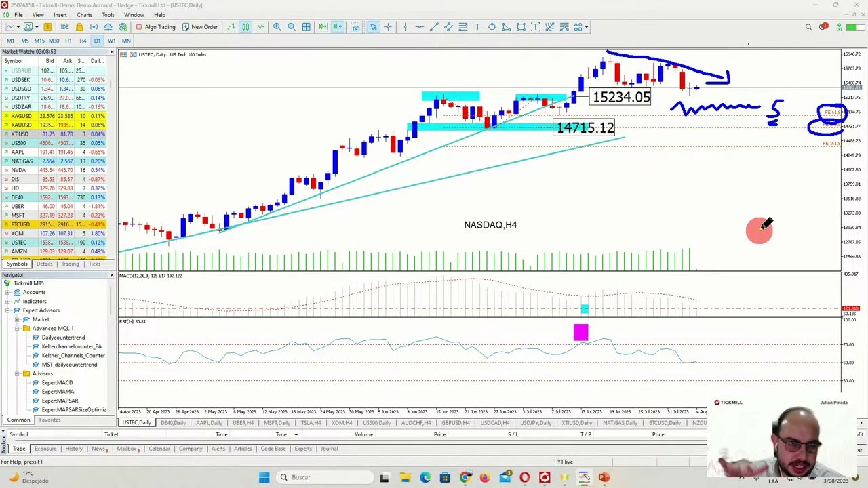Open the objects toolbar dropdown arrow
The width and height of the screenshot is (868, 488).
point(587,27)
